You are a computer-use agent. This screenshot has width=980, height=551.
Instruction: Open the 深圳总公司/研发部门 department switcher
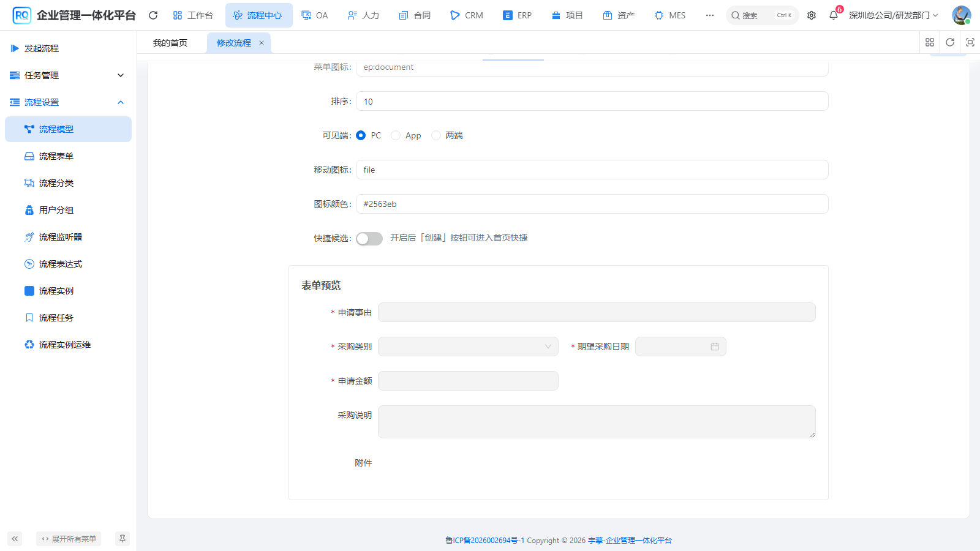893,15
